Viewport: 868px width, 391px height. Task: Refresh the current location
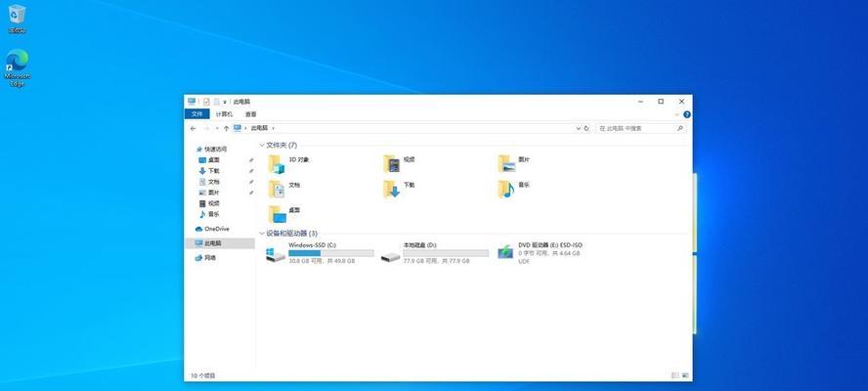click(x=586, y=128)
